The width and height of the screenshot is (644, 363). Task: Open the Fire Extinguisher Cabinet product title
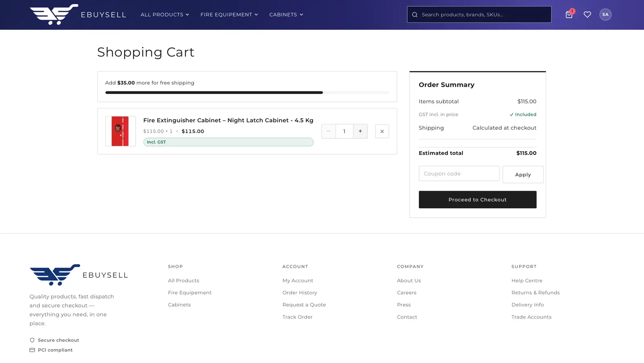[228, 120]
